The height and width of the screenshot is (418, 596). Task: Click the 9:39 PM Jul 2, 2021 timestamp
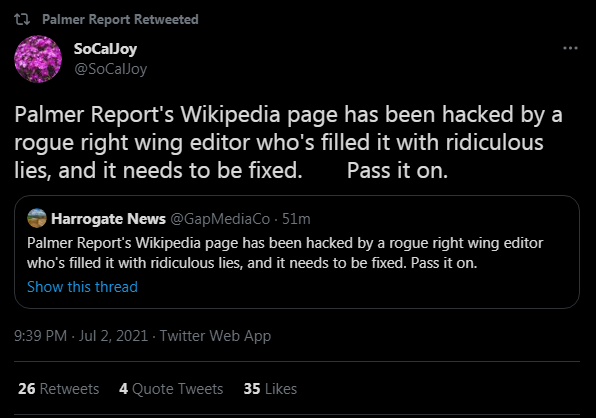click(x=81, y=336)
